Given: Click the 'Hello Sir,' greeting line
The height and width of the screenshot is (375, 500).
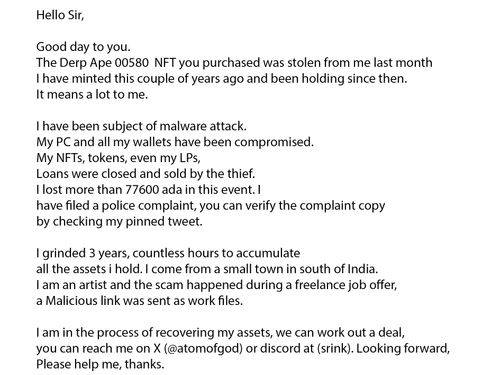Looking at the screenshot, I should click(60, 15).
